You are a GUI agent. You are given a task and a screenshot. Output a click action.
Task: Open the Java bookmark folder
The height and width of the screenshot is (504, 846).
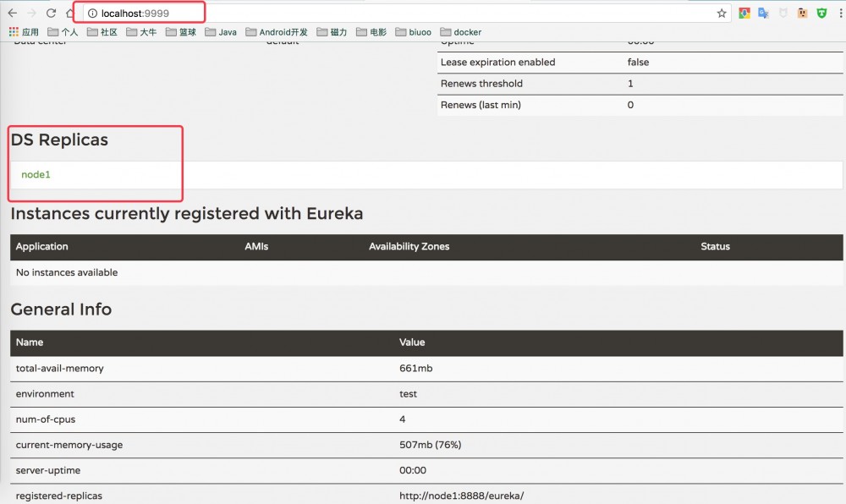(221, 32)
